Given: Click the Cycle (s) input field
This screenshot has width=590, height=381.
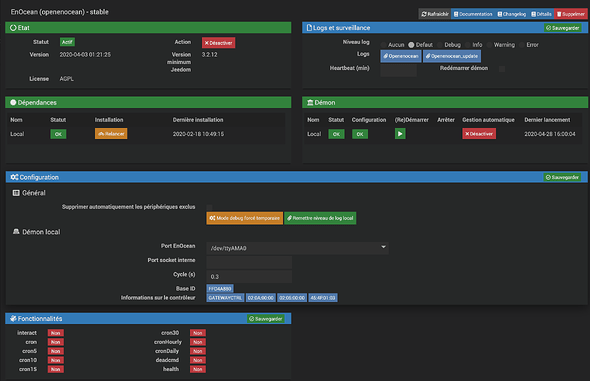Looking at the screenshot, I should click(249, 276).
